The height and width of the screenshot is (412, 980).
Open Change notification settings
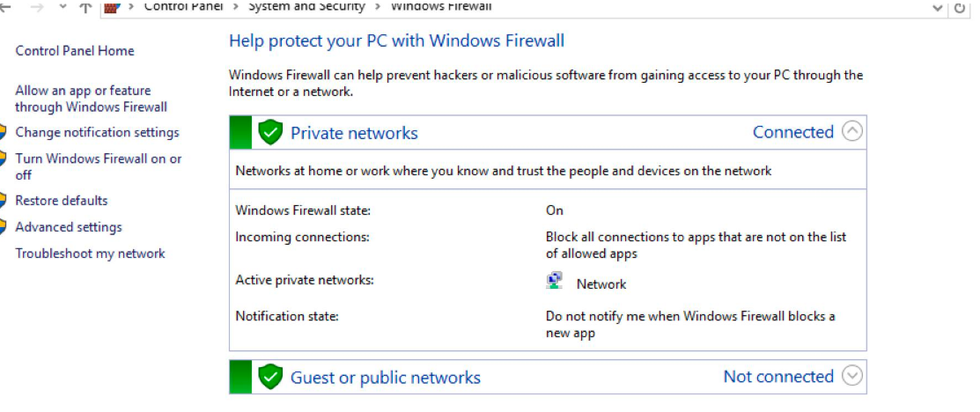click(x=97, y=132)
